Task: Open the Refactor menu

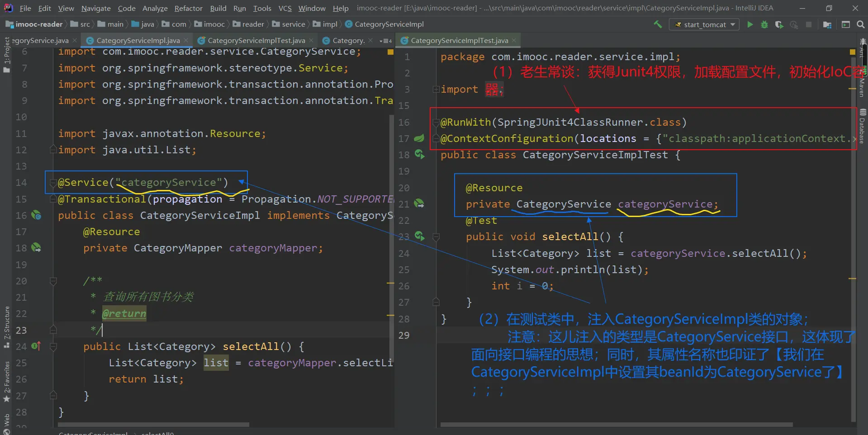Action: click(x=188, y=8)
